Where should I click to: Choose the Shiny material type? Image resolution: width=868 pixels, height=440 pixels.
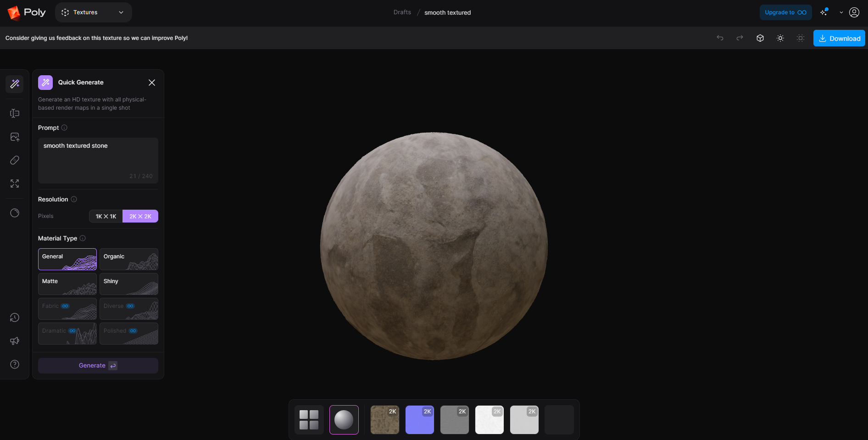129,284
